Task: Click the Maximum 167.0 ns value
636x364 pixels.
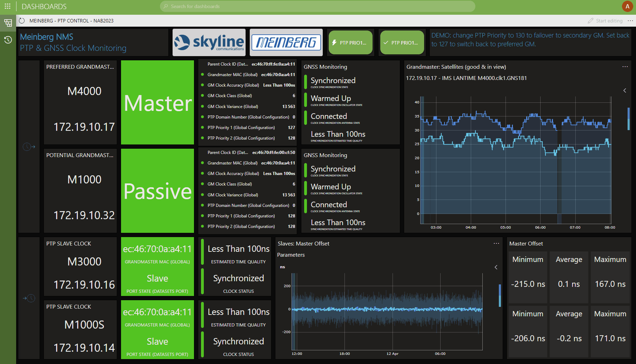Action: coord(610,284)
